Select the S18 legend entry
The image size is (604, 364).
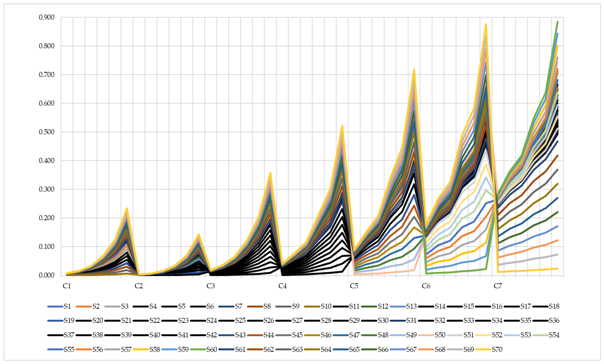coord(554,306)
